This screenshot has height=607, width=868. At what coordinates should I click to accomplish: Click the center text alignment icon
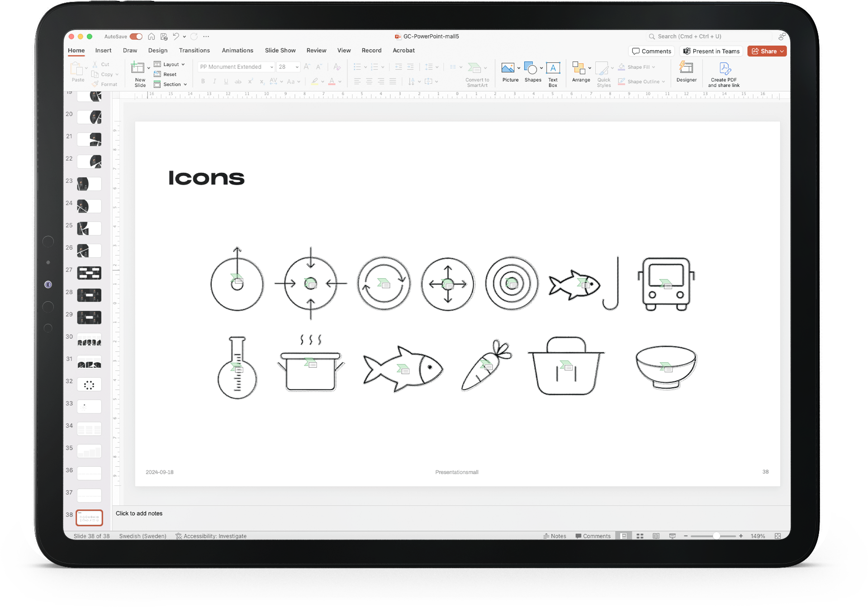[x=369, y=81]
